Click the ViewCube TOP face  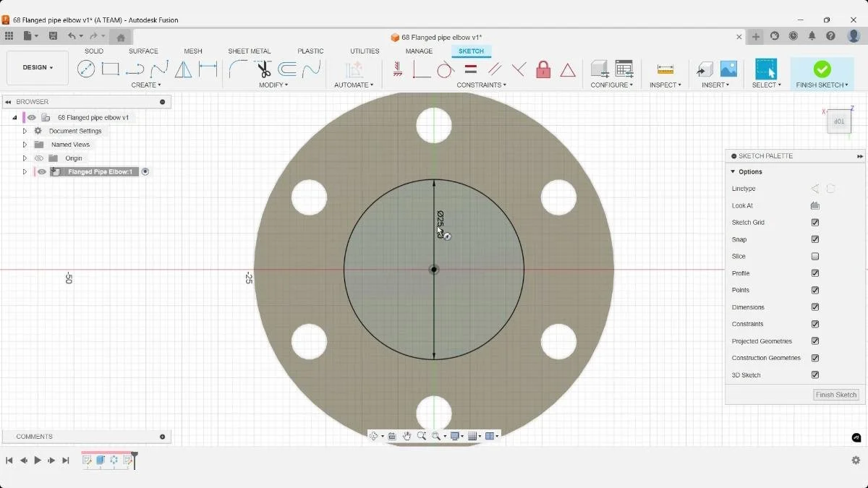(839, 121)
